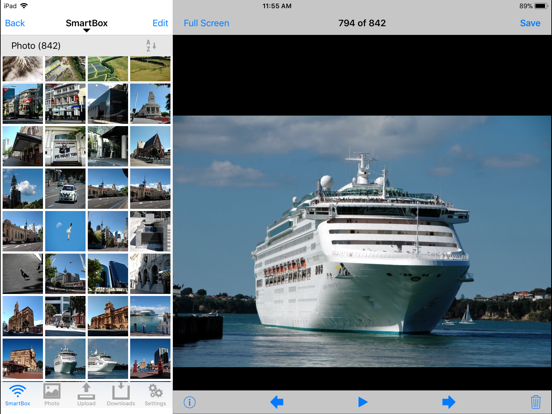Open the photo info icon
The height and width of the screenshot is (414, 552).
point(189,402)
